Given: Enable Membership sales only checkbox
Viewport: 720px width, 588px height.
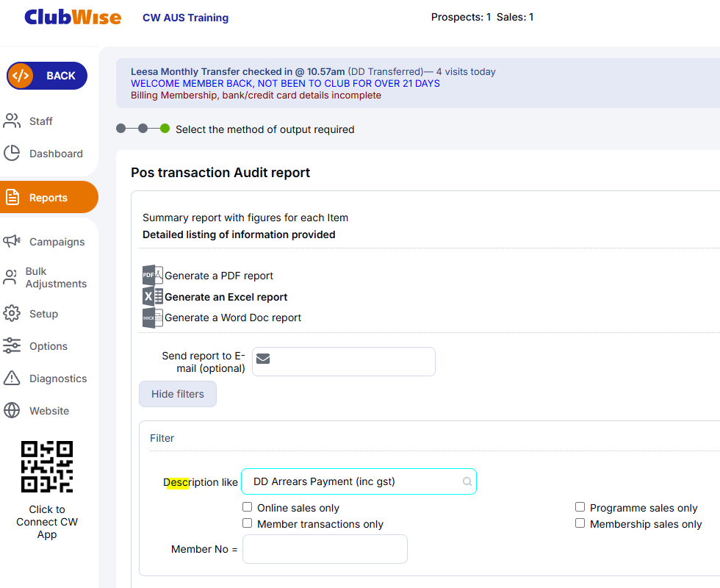Looking at the screenshot, I should coord(580,523).
